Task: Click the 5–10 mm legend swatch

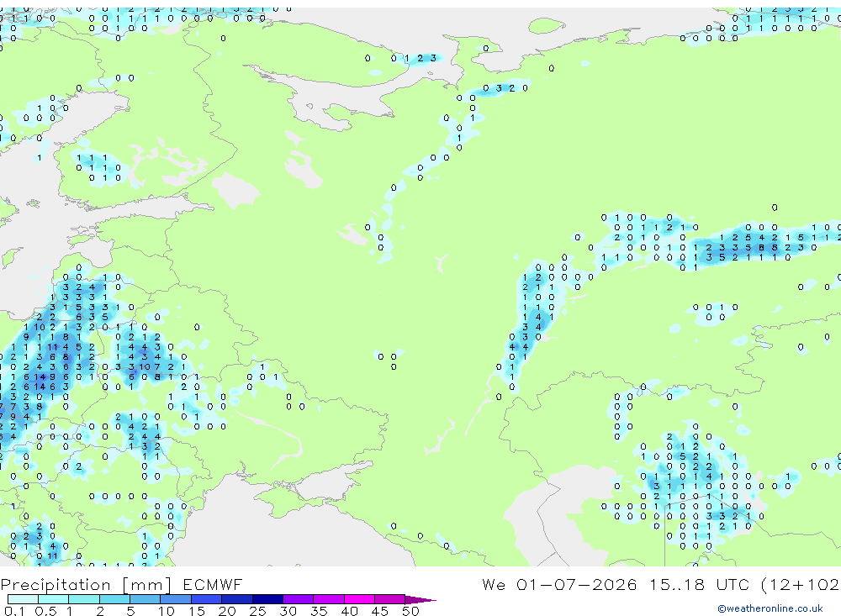Action: coord(145,599)
